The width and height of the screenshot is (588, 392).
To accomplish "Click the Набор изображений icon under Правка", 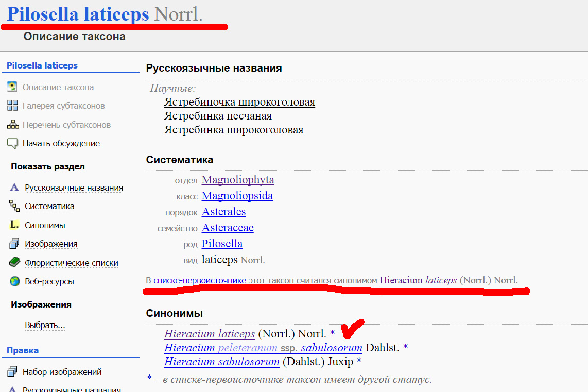I will 13,372.
